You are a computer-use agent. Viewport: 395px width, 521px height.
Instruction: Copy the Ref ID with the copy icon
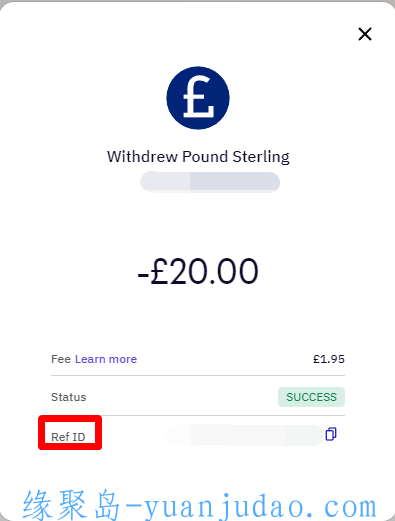point(331,434)
